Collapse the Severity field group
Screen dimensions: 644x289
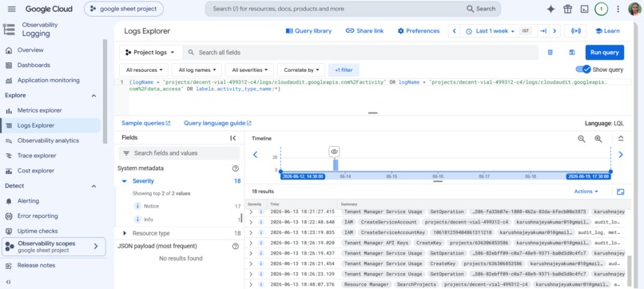coord(125,181)
